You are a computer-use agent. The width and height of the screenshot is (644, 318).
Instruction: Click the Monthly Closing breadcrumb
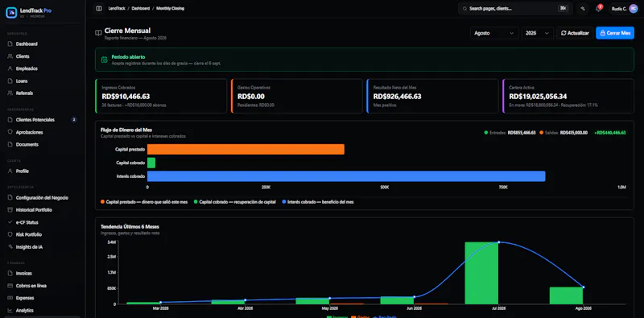170,8
